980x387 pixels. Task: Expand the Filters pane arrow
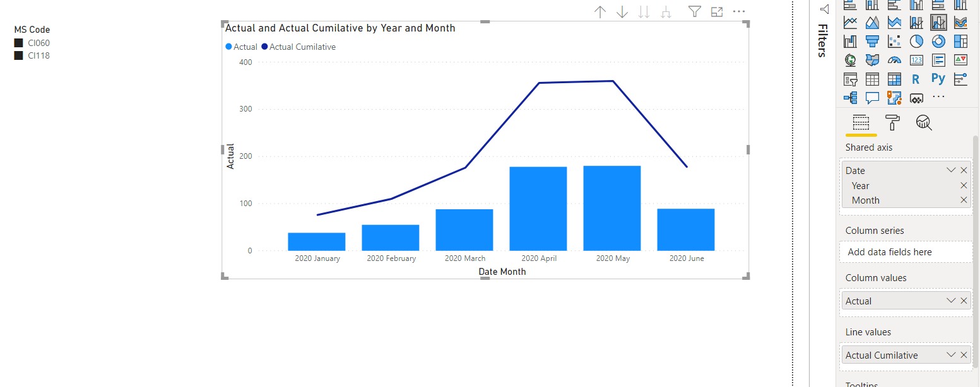[x=824, y=9]
